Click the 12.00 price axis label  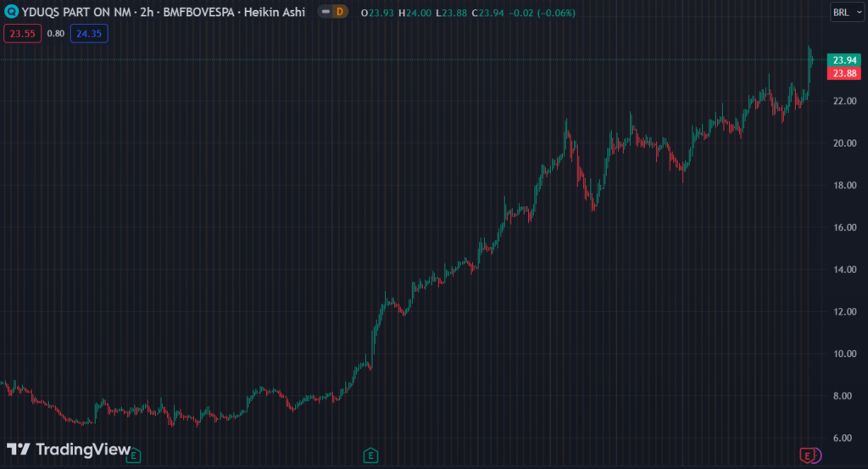(x=845, y=311)
